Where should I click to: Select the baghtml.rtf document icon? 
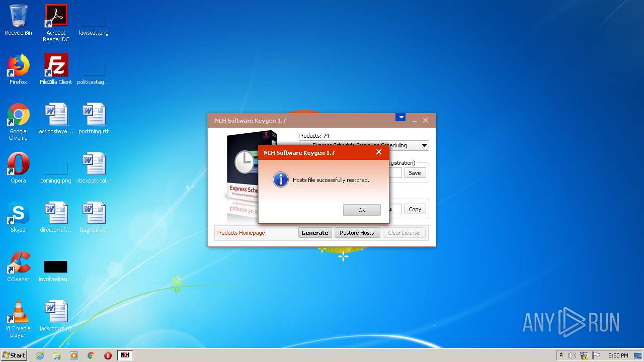pyautogui.click(x=94, y=217)
